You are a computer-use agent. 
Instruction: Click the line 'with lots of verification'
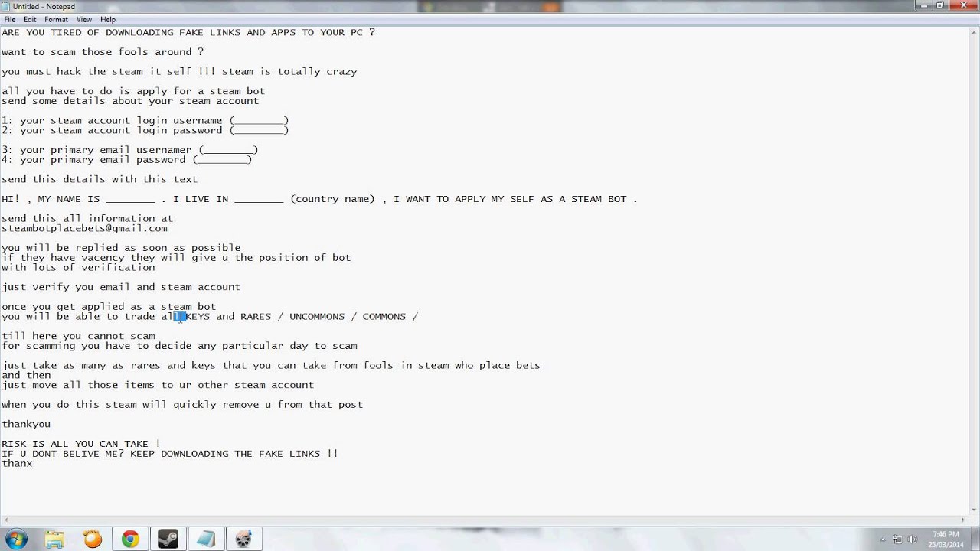coord(78,267)
